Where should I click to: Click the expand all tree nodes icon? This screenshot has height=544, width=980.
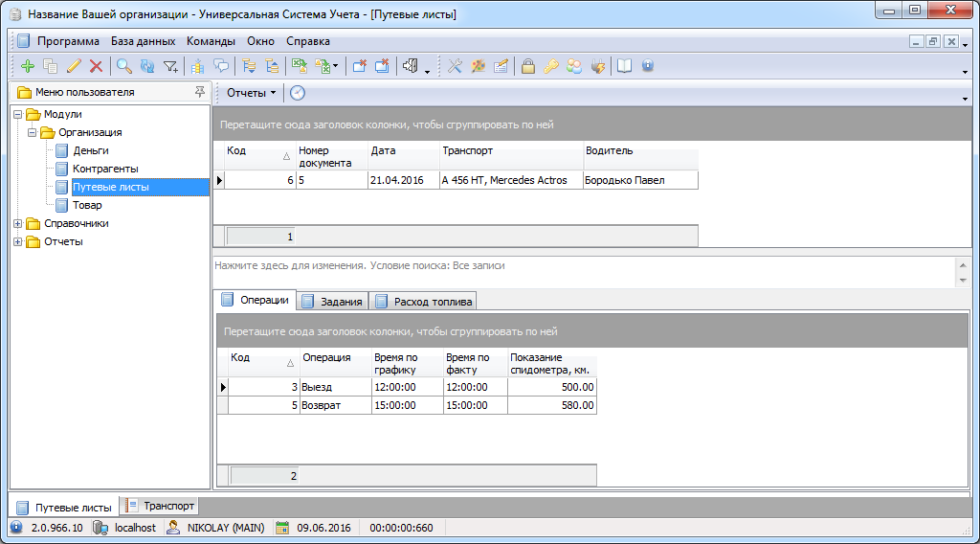[x=249, y=66]
